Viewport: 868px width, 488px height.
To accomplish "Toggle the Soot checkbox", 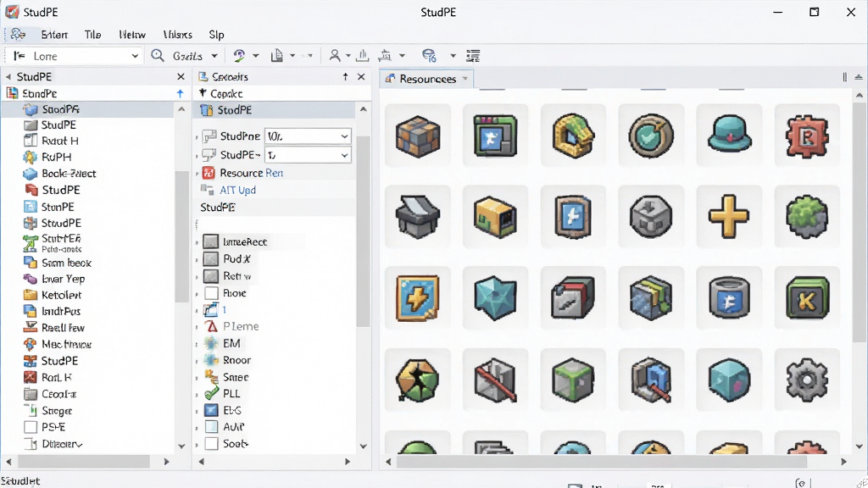I will point(211,444).
